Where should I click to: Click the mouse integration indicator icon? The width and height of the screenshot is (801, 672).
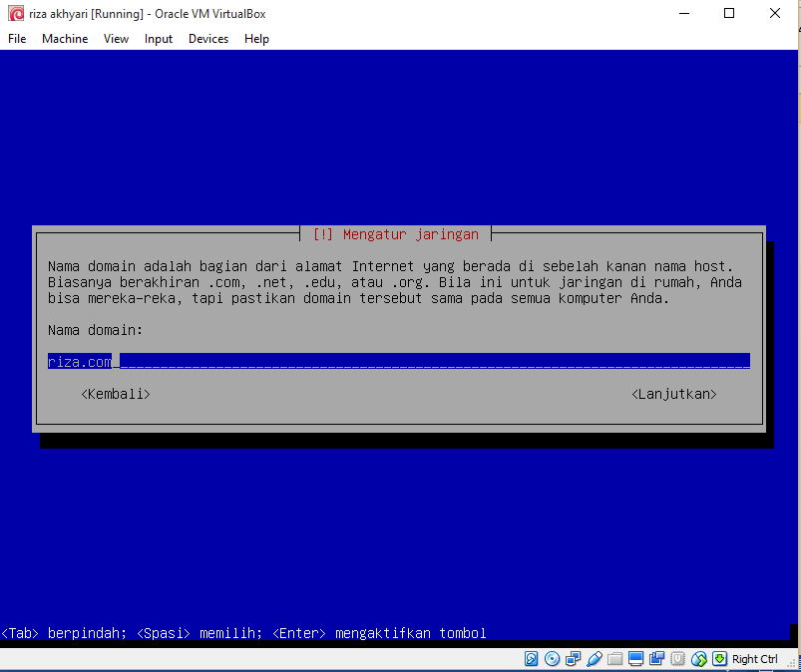(698, 659)
